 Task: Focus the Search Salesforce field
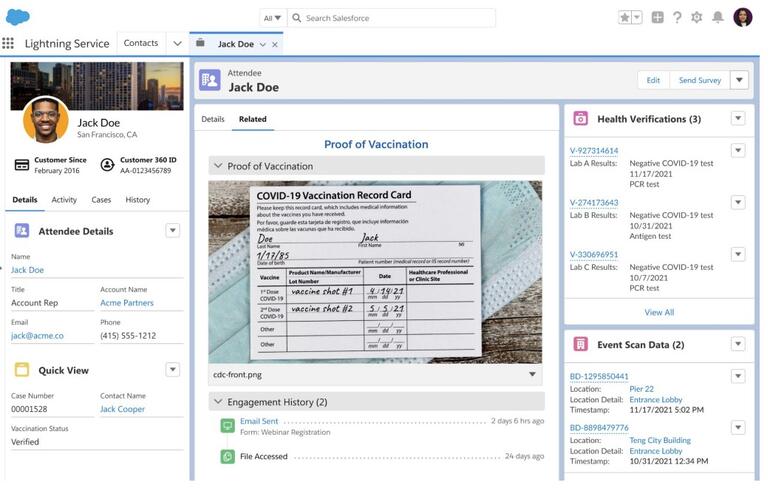391,18
